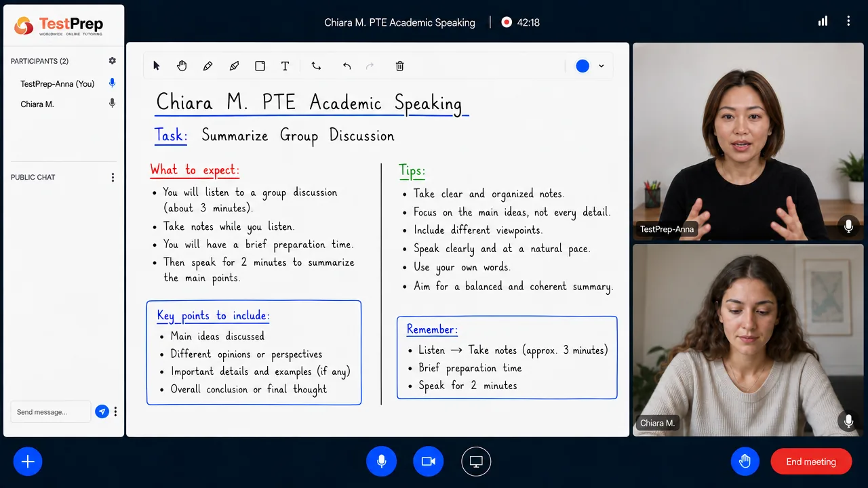The width and height of the screenshot is (868, 488).
Task: Activate the text tool
Action: click(285, 66)
